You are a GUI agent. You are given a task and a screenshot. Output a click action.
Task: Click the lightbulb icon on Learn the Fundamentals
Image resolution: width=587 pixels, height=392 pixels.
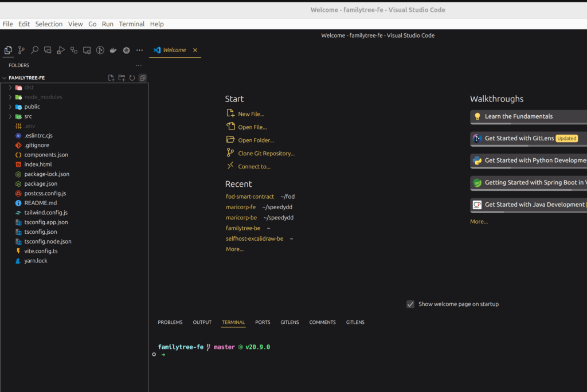click(478, 116)
